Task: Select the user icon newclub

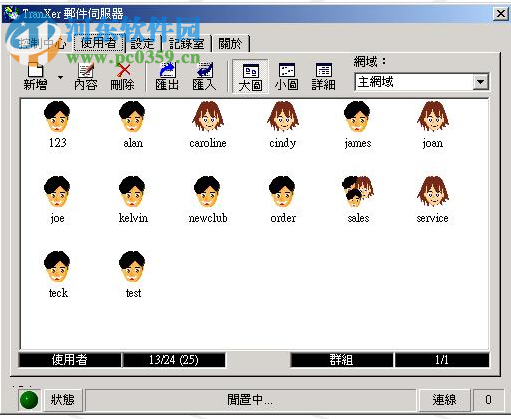Action: point(208,200)
